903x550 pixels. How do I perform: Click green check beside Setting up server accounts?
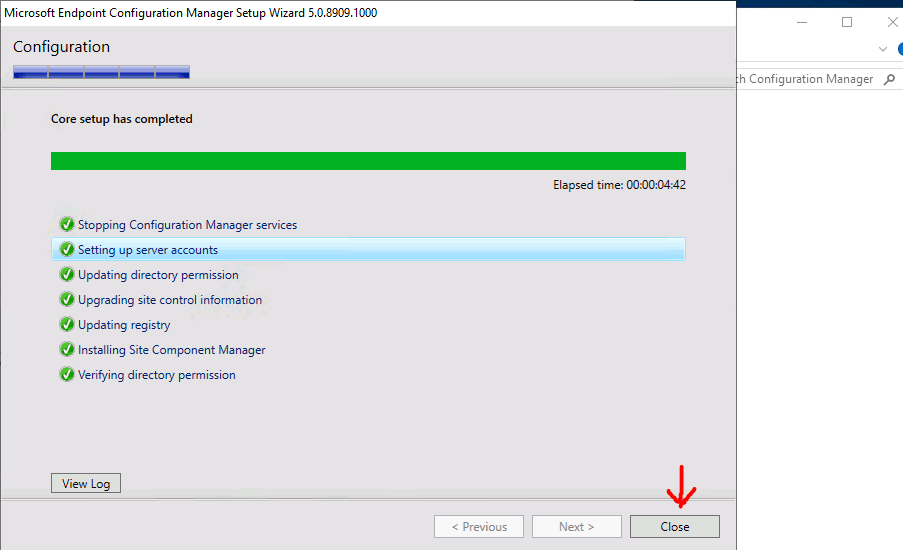pyautogui.click(x=67, y=249)
